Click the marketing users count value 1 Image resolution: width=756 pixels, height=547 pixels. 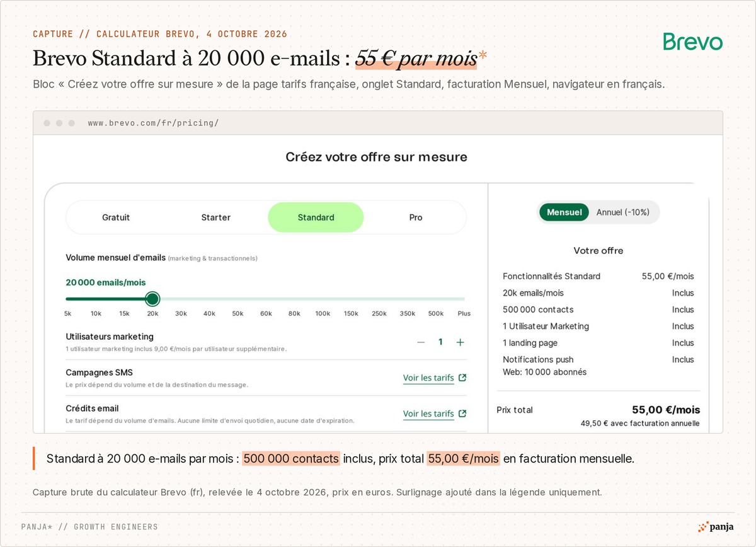pyautogui.click(x=440, y=342)
